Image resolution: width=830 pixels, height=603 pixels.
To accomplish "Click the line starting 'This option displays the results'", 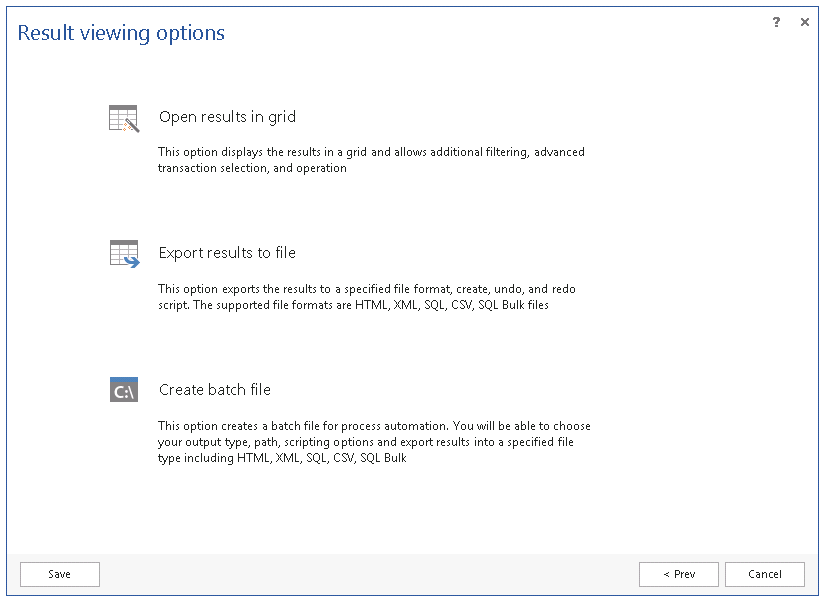I will (x=371, y=153).
